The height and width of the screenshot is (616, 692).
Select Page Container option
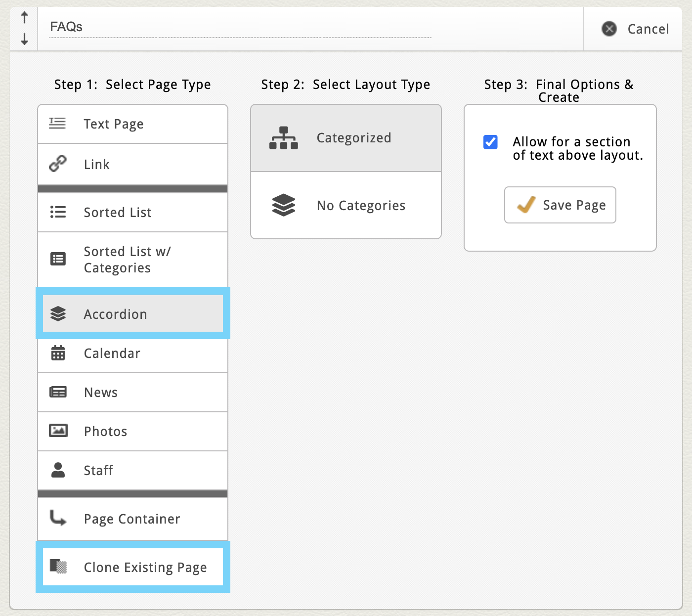coord(132,519)
